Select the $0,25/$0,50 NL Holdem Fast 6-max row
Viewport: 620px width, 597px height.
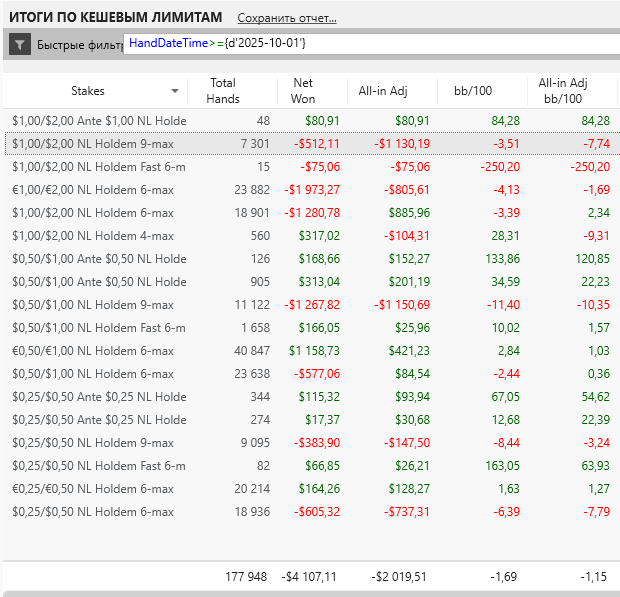[x=99, y=465]
